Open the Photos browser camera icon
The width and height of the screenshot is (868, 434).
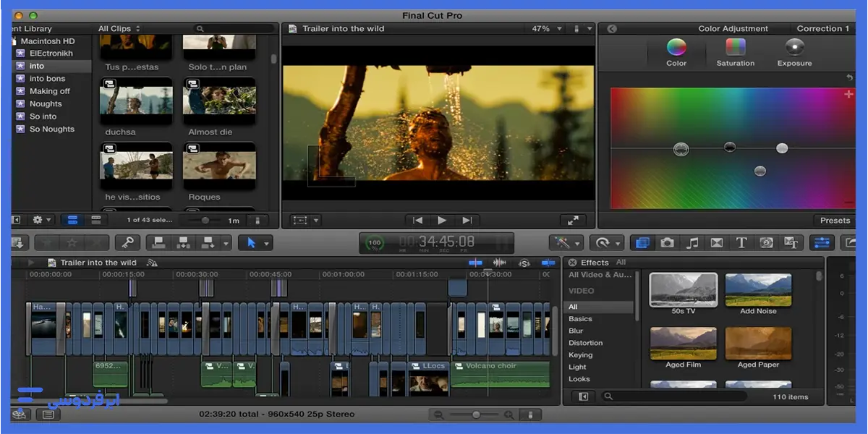pos(667,243)
